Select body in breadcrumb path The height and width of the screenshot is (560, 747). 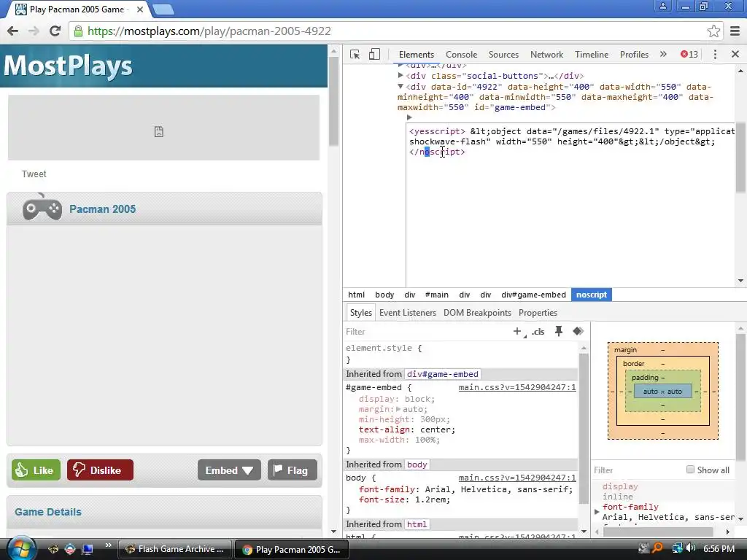point(384,295)
